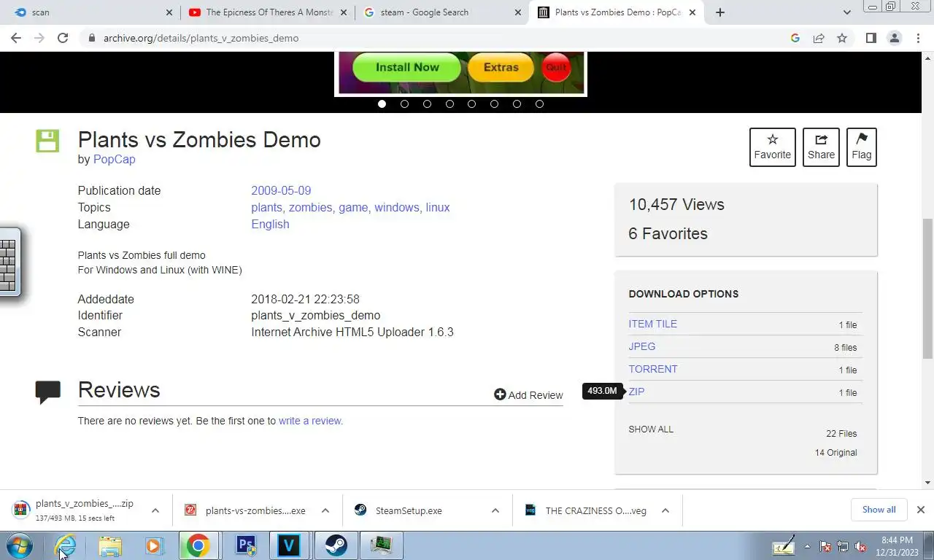Select the first carousel dot
This screenshot has height=560, width=934.
point(382,104)
